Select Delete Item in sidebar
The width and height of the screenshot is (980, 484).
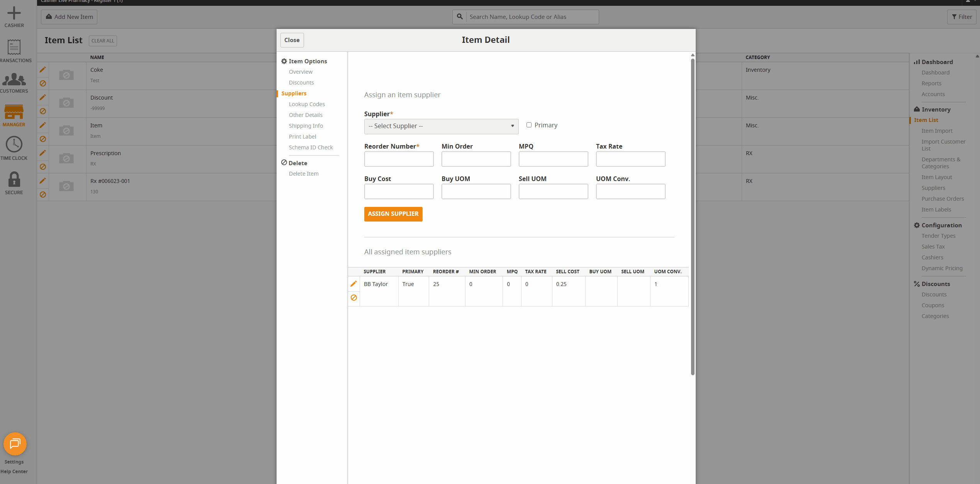[304, 174]
